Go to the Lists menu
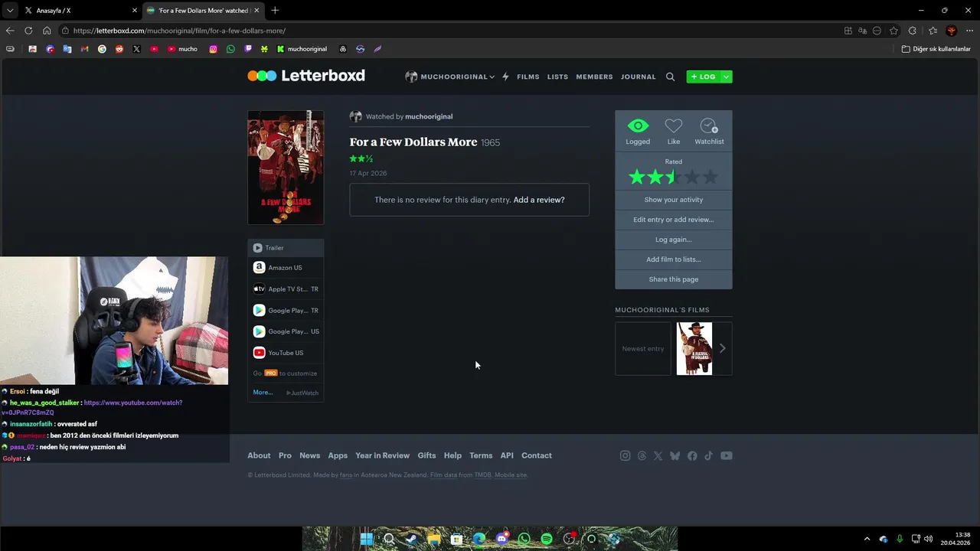The image size is (980, 551). tap(557, 77)
